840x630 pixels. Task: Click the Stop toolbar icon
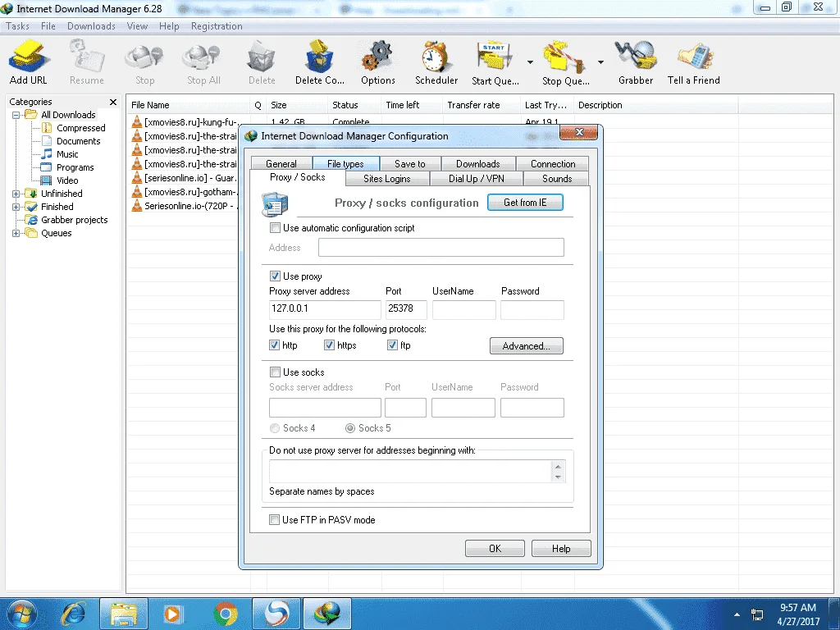pos(144,57)
